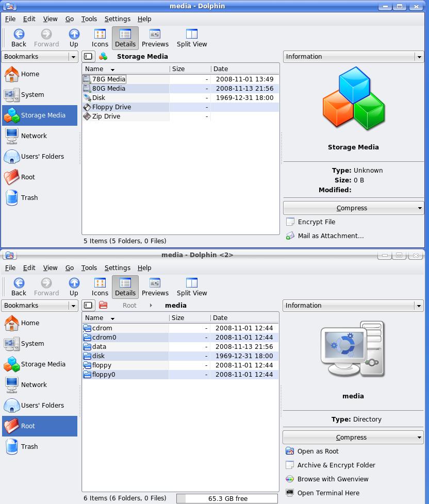Select Floppy Drive in Storage Media list
Screen dimensions: 429x504
[x=111, y=107]
